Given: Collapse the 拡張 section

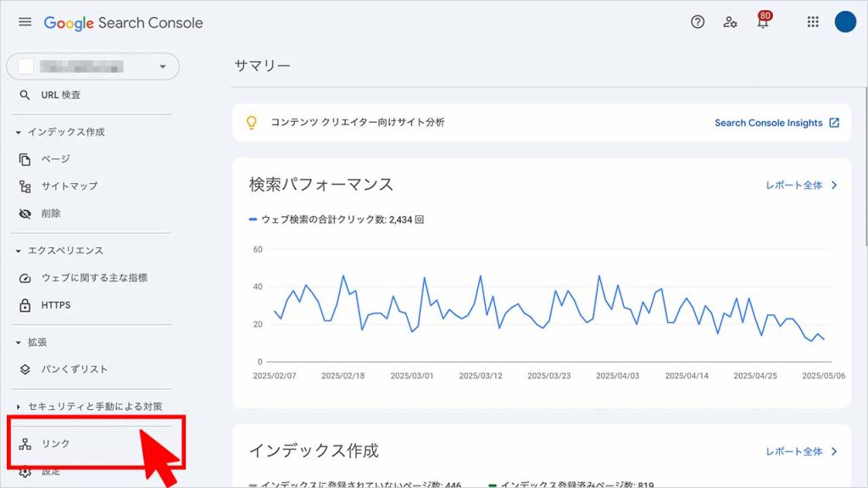Looking at the screenshot, I should click(19, 342).
